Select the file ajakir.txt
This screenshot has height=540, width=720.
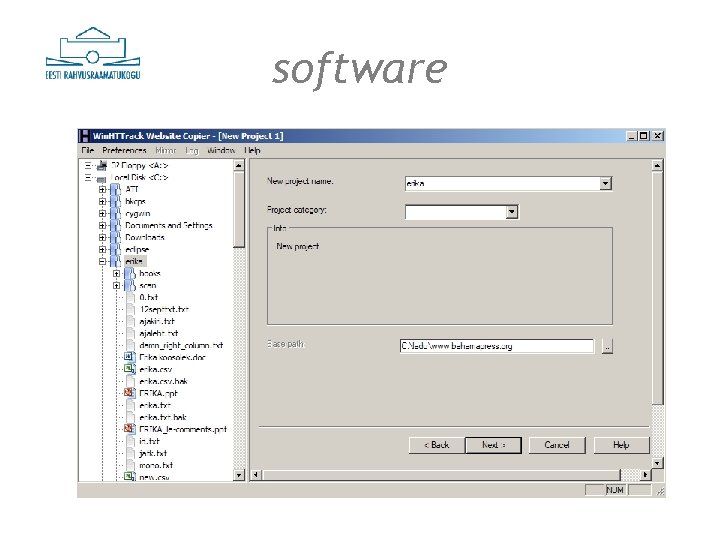coord(157,321)
